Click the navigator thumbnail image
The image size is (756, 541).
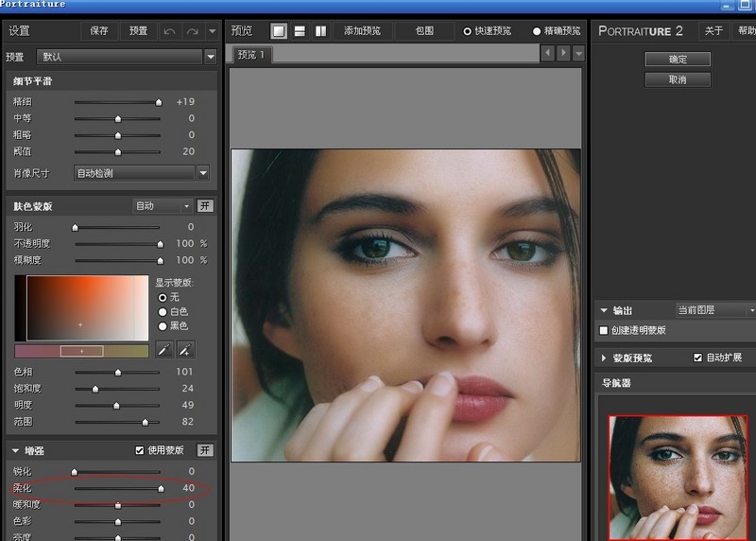click(x=678, y=478)
